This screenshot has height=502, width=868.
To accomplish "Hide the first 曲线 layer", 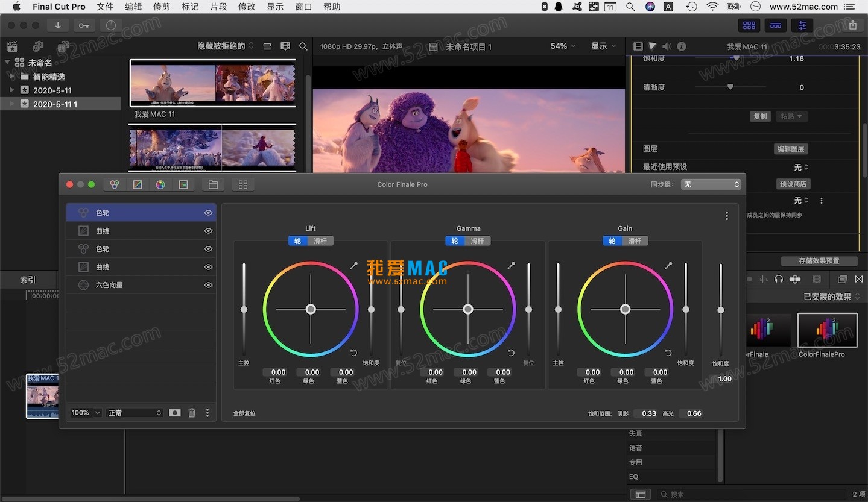I will pyautogui.click(x=208, y=231).
